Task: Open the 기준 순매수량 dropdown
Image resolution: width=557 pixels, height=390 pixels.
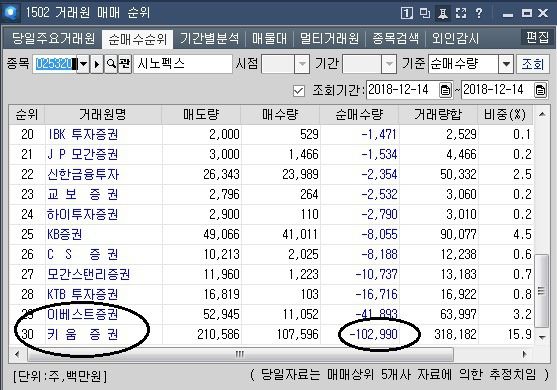Action: point(506,64)
